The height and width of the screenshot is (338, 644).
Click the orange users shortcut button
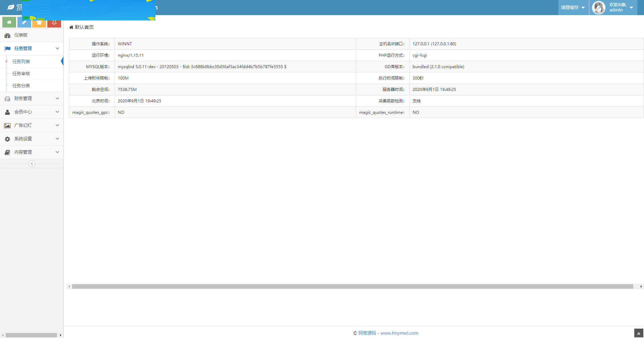tap(39, 23)
